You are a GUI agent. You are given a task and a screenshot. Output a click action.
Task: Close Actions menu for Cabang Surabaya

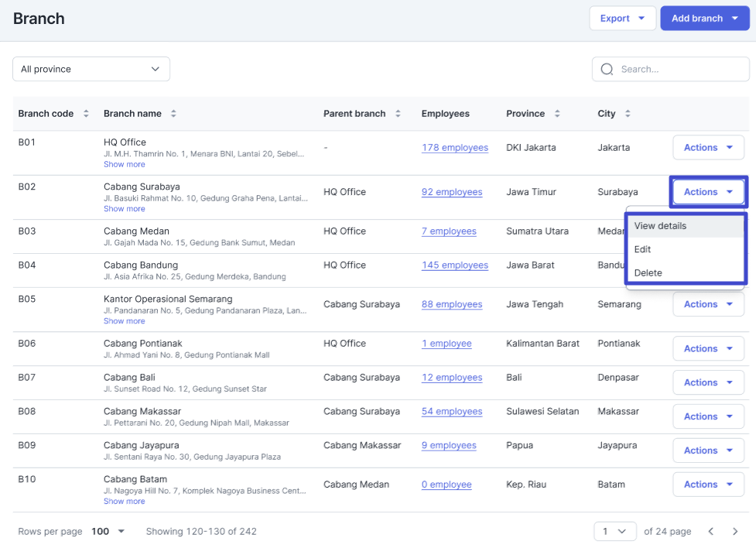click(x=708, y=192)
